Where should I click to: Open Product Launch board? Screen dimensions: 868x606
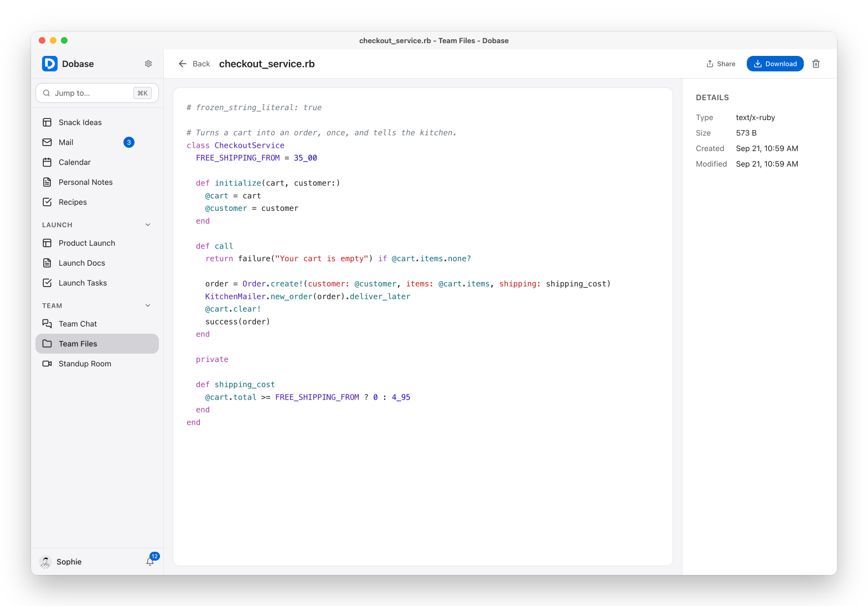[x=97, y=243]
